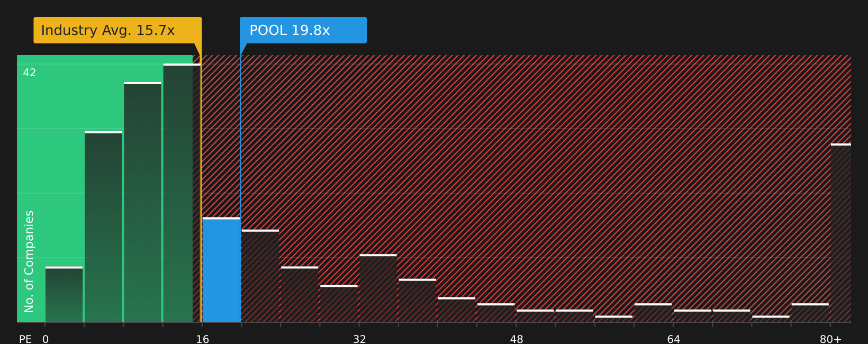Click the x-axis label 32

359,339
